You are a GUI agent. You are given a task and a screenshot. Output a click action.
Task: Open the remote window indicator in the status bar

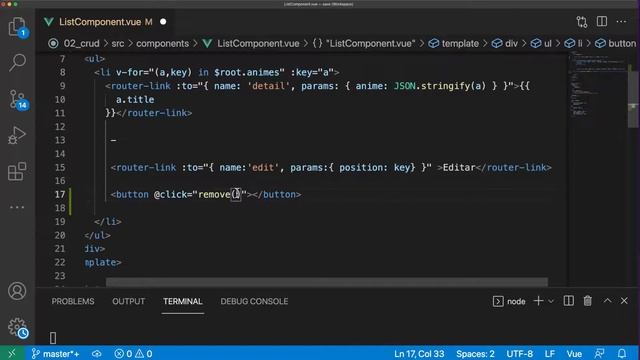[12, 353]
